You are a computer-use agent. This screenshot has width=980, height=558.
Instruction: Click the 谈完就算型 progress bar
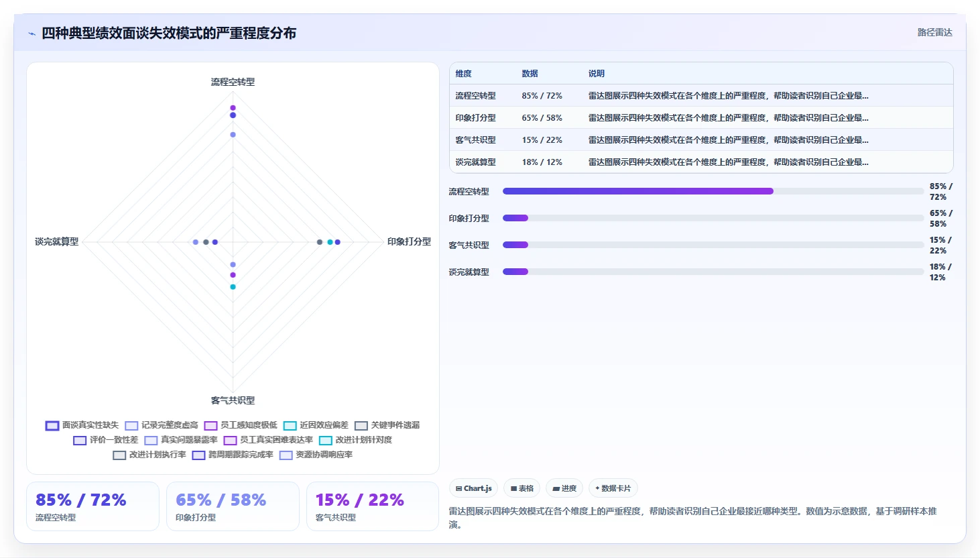pos(713,272)
